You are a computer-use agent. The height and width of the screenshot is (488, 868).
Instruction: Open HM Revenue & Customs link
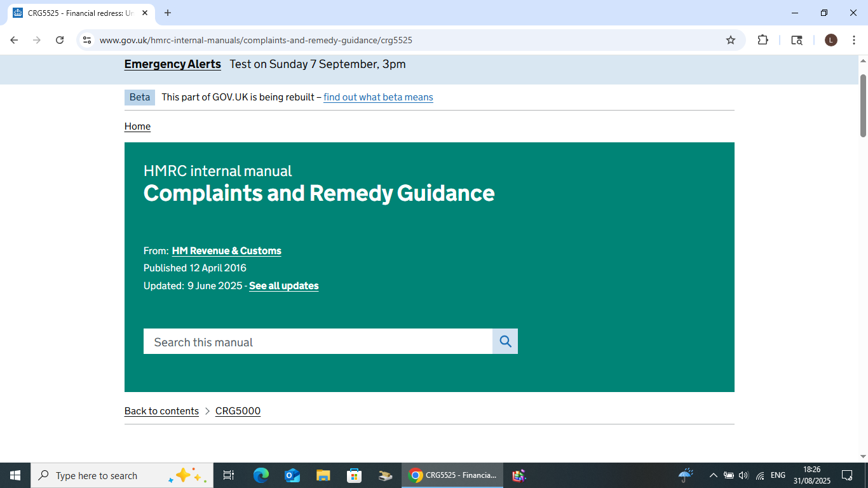click(227, 251)
